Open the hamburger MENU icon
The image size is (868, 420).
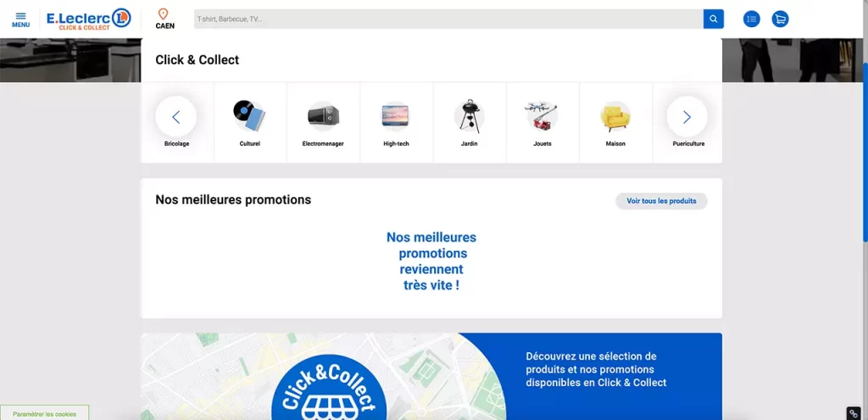pyautogui.click(x=20, y=19)
